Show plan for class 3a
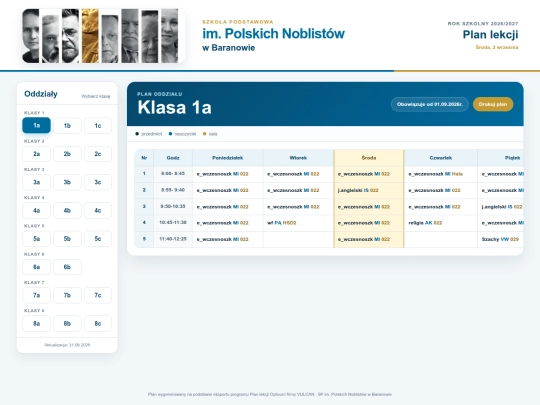This screenshot has height=405, width=540. [36, 182]
